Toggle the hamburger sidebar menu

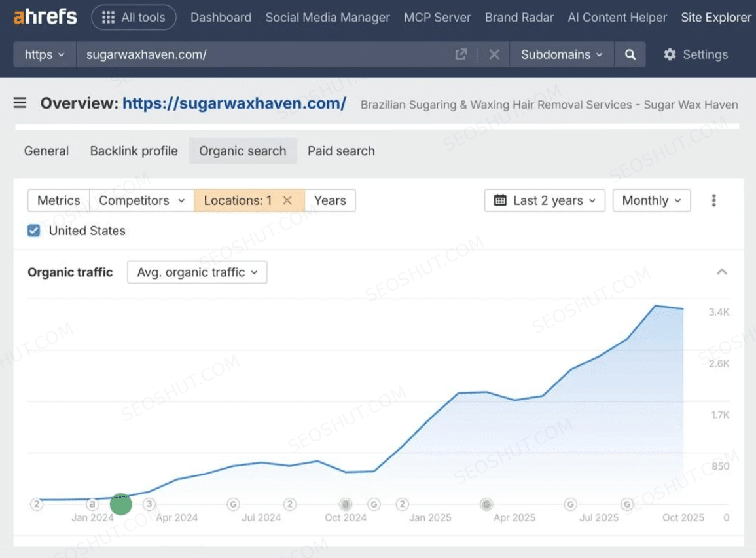tap(20, 103)
